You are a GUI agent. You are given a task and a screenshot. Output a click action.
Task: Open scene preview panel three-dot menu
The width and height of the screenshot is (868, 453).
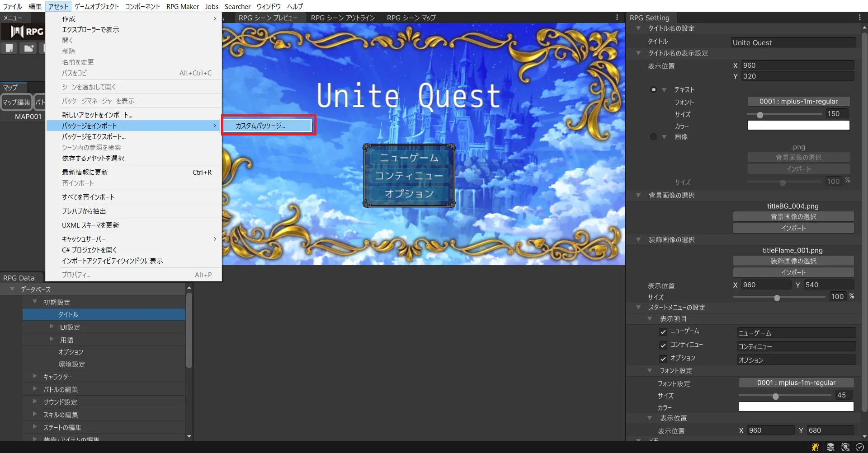point(617,18)
